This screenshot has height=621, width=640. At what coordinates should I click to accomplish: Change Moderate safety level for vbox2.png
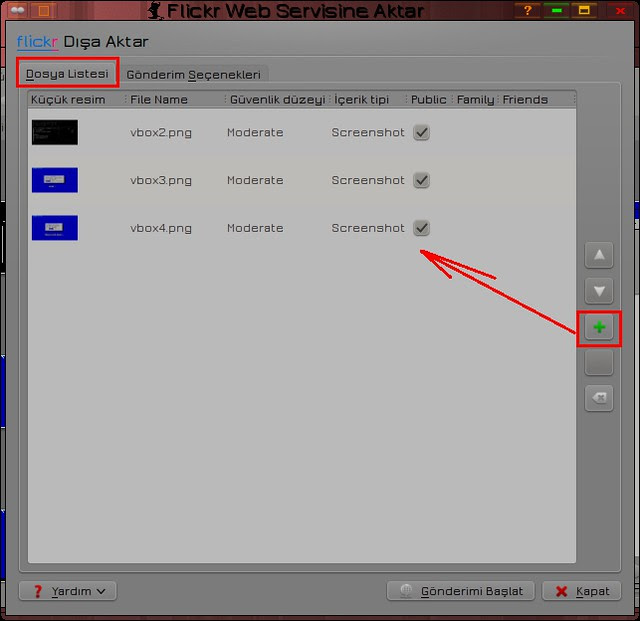point(255,132)
